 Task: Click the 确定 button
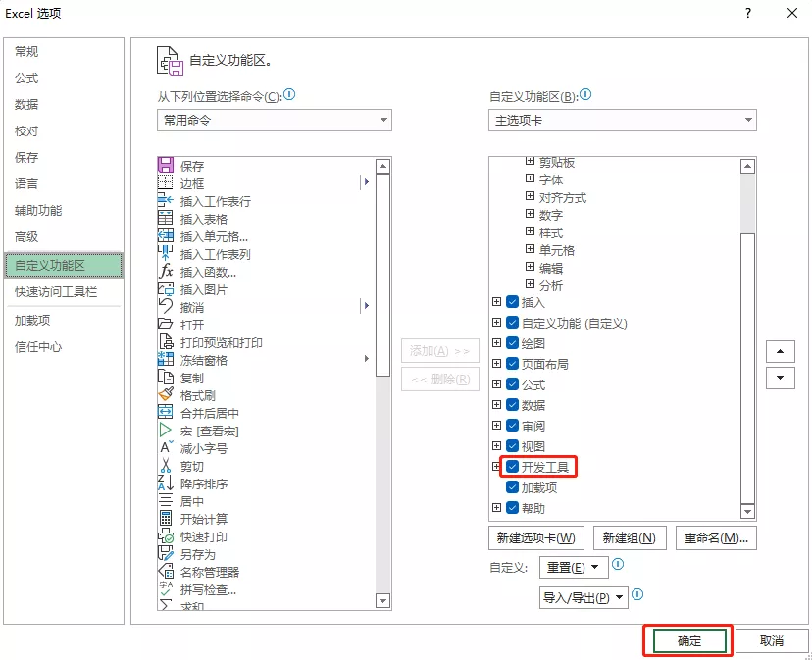[689, 640]
